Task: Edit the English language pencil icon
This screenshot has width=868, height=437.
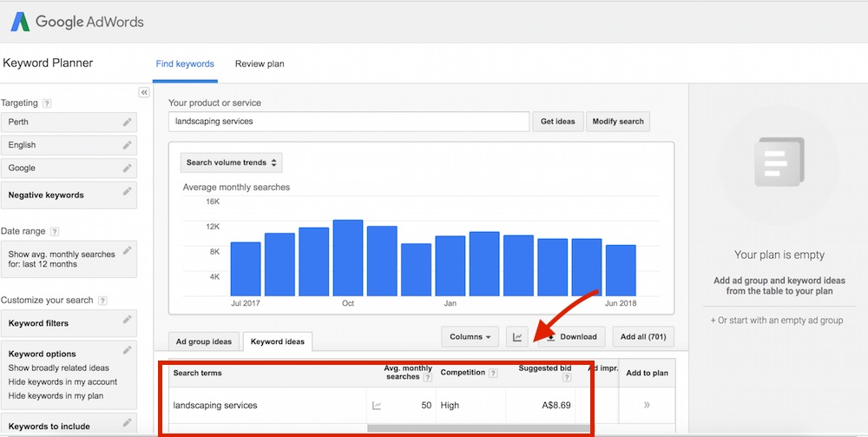Action: 128,145
